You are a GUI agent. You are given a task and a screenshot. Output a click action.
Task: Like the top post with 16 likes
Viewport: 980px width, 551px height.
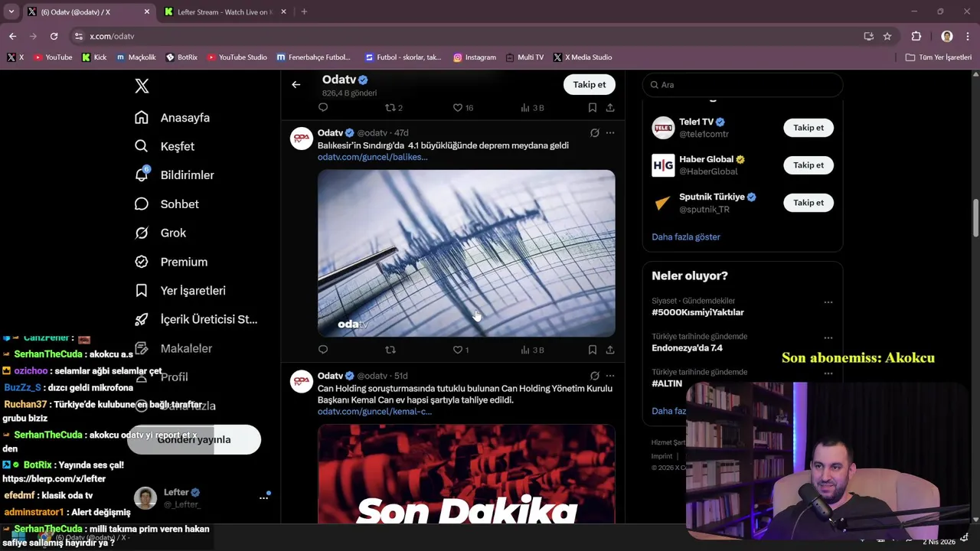(462, 108)
